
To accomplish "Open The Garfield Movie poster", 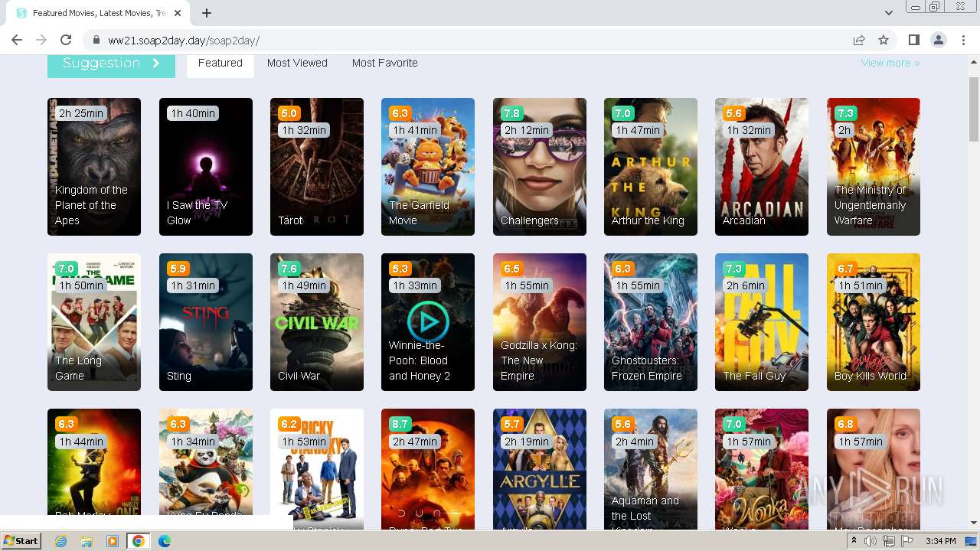I will (428, 167).
